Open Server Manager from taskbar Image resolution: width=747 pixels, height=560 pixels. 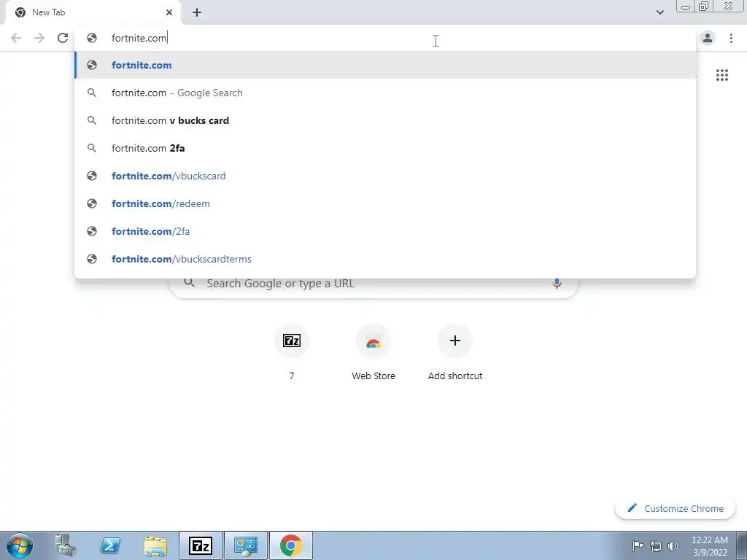coord(65,545)
